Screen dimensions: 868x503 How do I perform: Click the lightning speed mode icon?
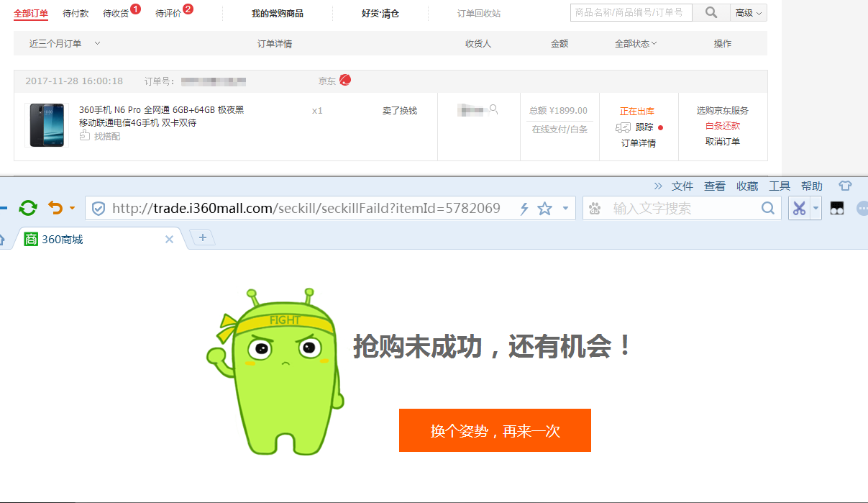pos(524,209)
